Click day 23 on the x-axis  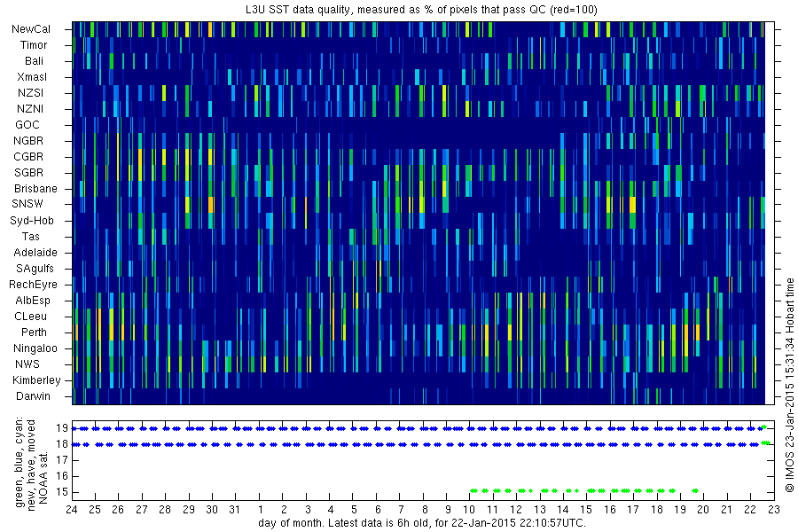773,510
